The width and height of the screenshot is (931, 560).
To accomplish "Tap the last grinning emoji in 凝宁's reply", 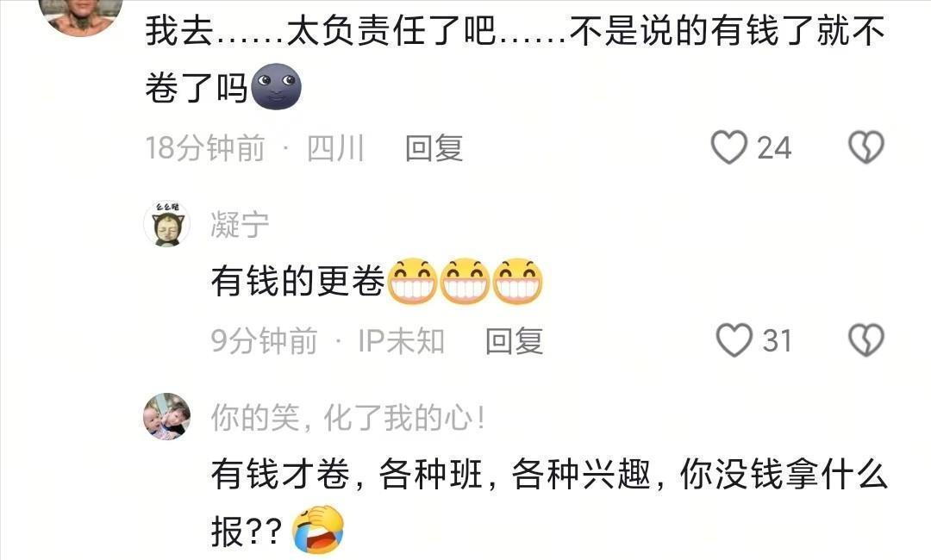I will (517, 281).
